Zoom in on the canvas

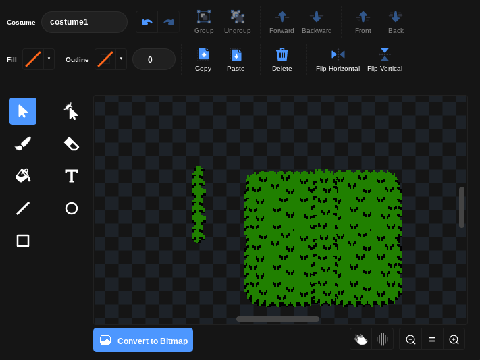coord(454,340)
